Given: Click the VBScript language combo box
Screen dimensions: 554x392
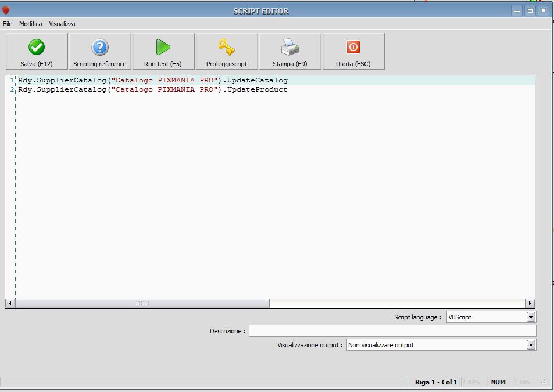Looking at the screenshot, I should (x=491, y=317).
